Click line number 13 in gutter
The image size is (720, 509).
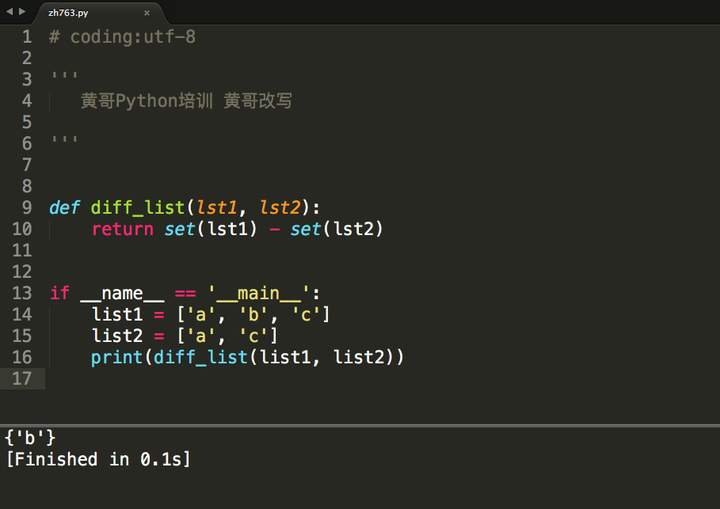click(x=21, y=293)
